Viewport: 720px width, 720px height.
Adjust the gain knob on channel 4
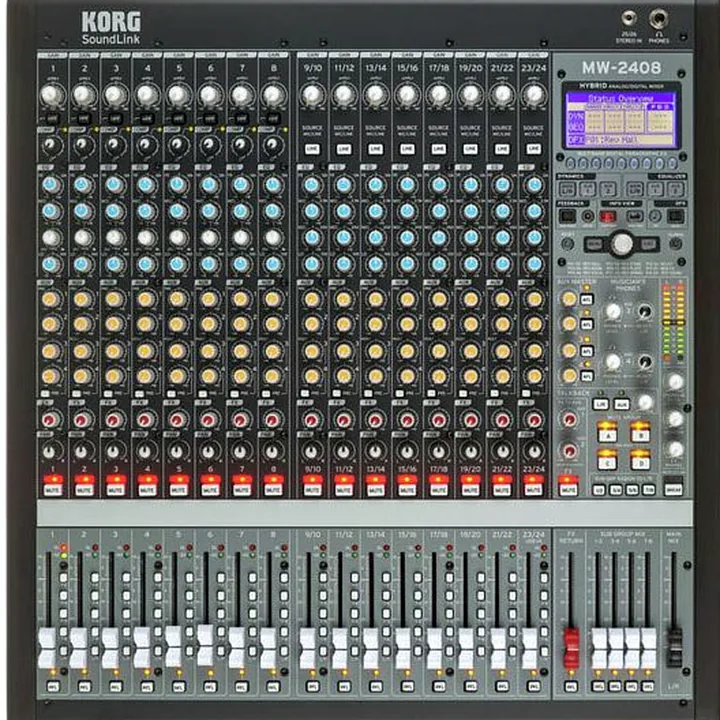[x=147, y=95]
